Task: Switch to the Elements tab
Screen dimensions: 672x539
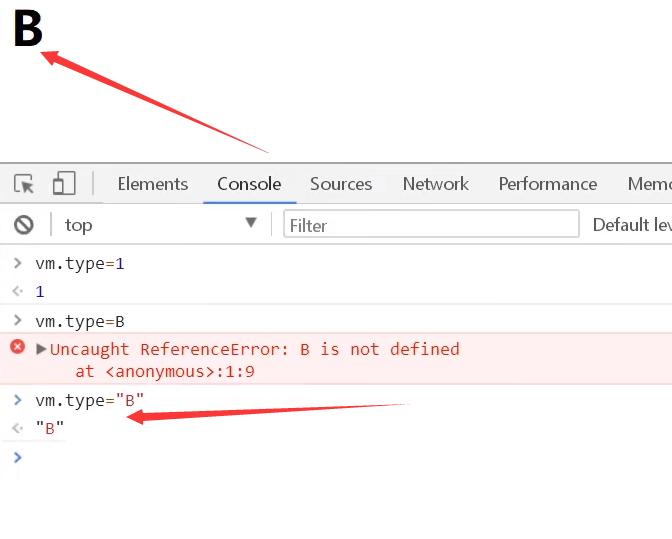Action: click(152, 184)
